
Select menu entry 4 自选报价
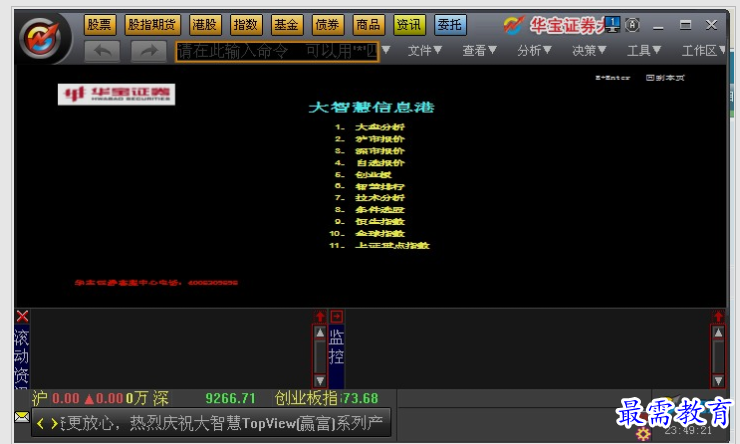(x=370, y=163)
